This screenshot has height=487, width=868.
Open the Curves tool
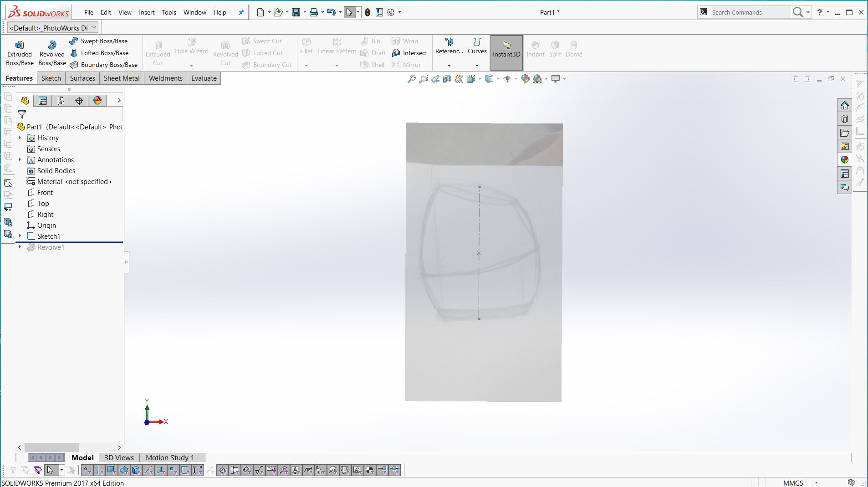click(477, 46)
